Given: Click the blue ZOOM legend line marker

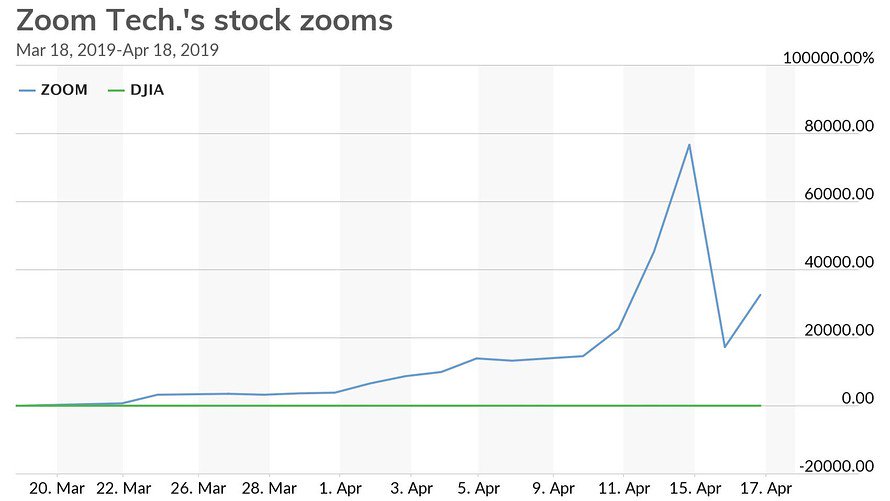Looking at the screenshot, I should pyautogui.click(x=27, y=90).
